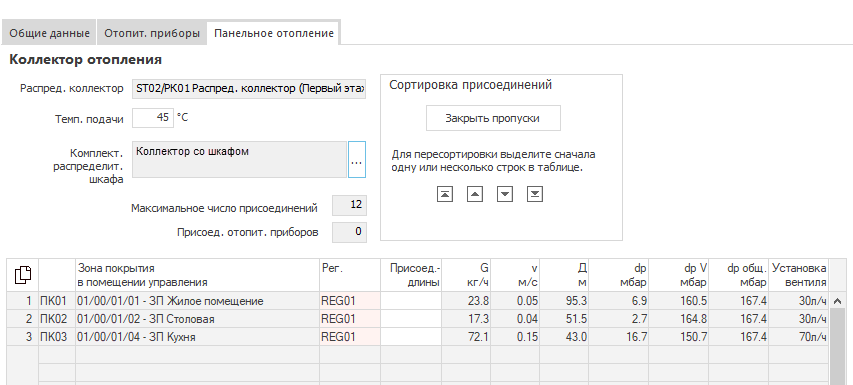Move selected connection to top
Image resolution: width=853 pixels, height=385 pixels.
pyautogui.click(x=444, y=194)
